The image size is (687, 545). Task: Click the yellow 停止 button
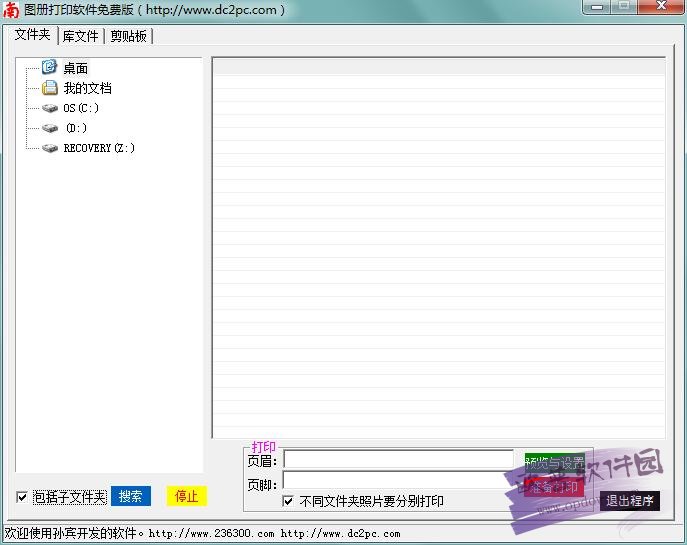click(x=186, y=496)
